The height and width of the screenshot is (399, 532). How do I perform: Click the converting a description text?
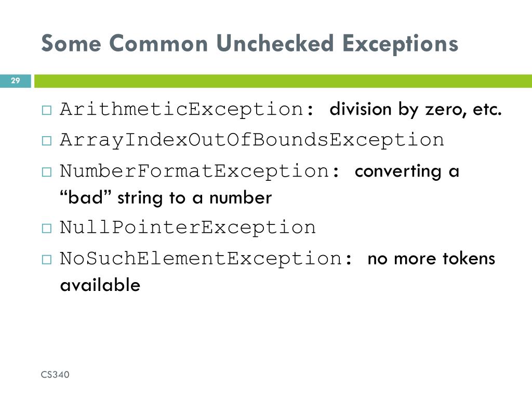click(x=407, y=171)
